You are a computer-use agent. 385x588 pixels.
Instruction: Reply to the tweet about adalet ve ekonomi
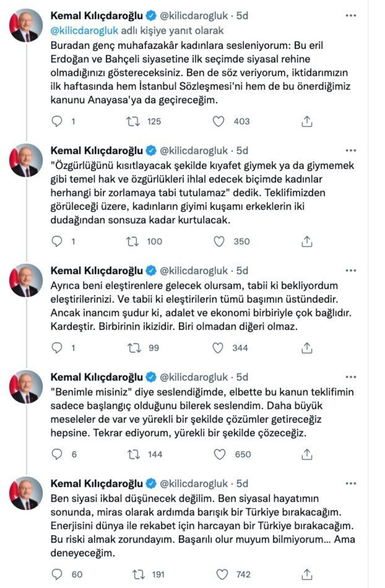pyautogui.click(x=57, y=348)
